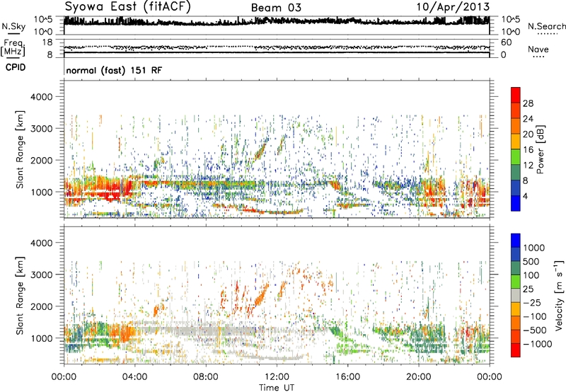566x392 pixels.
Task: Click the '12' tick on Power colorbar
Action: pyautogui.click(x=528, y=166)
